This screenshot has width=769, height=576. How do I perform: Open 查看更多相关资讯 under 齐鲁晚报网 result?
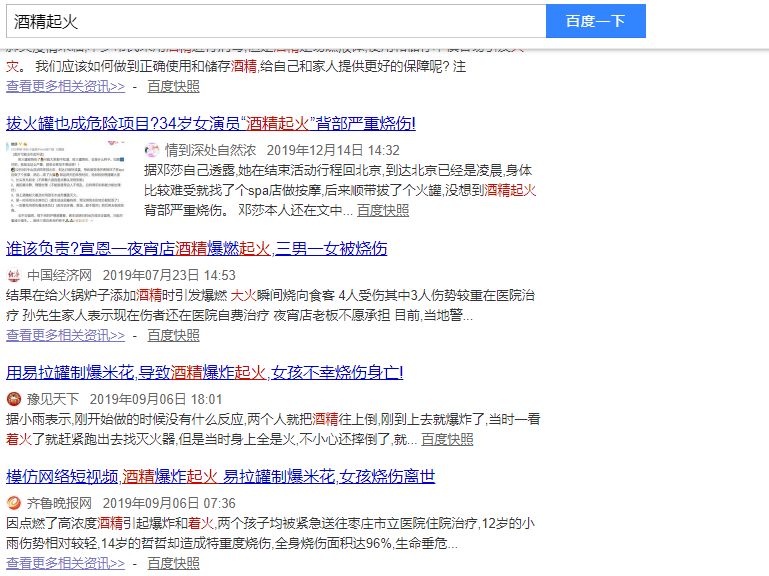(66, 563)
